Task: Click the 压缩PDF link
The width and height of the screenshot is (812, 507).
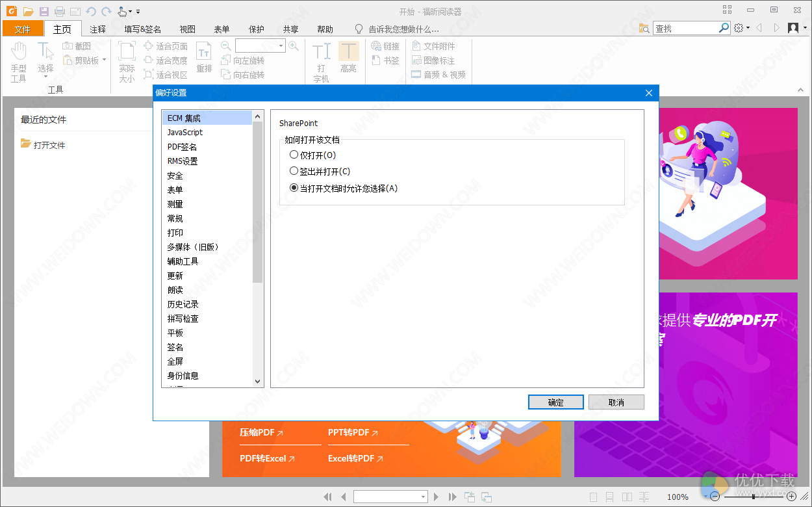Action: (261, 432)
